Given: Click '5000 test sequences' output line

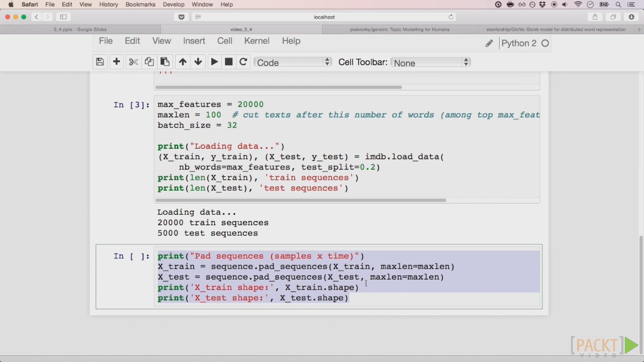Looking at the screenshot, I should 207,233.
